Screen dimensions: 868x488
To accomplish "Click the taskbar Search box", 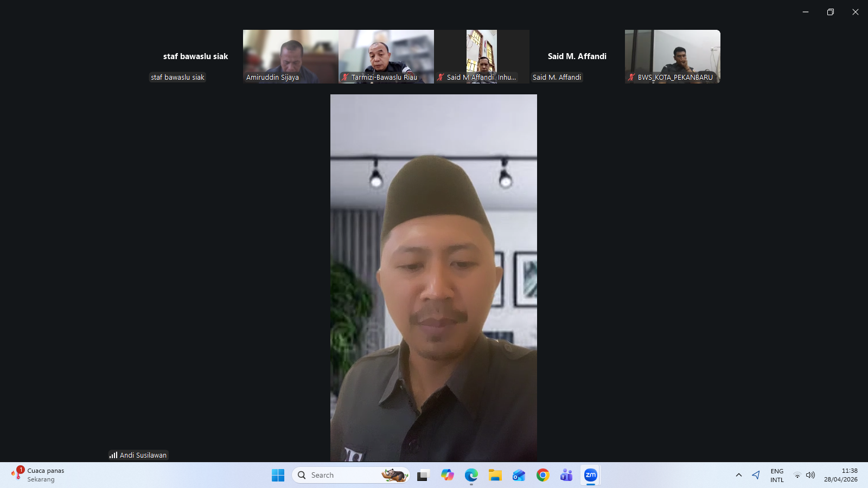I will pyautogui.click(x=342, y=476).
